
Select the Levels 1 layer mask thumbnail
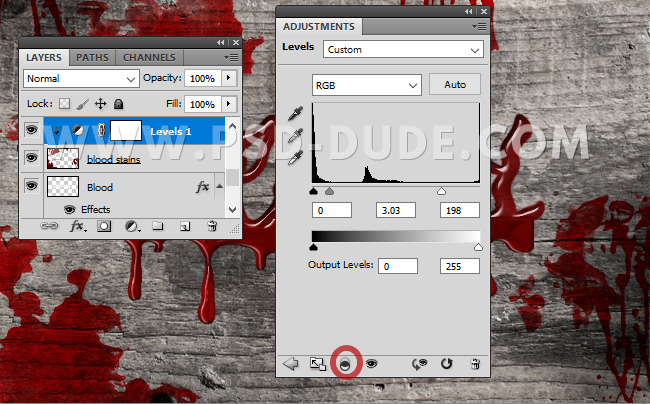(x=126, y=131)
